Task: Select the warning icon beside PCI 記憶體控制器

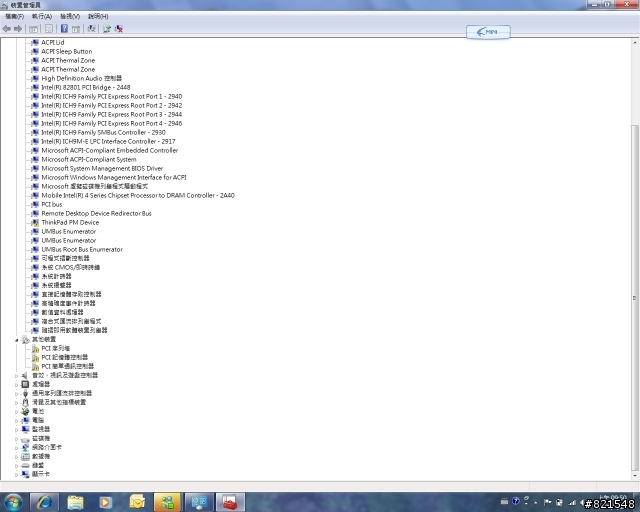Action: 36,358
